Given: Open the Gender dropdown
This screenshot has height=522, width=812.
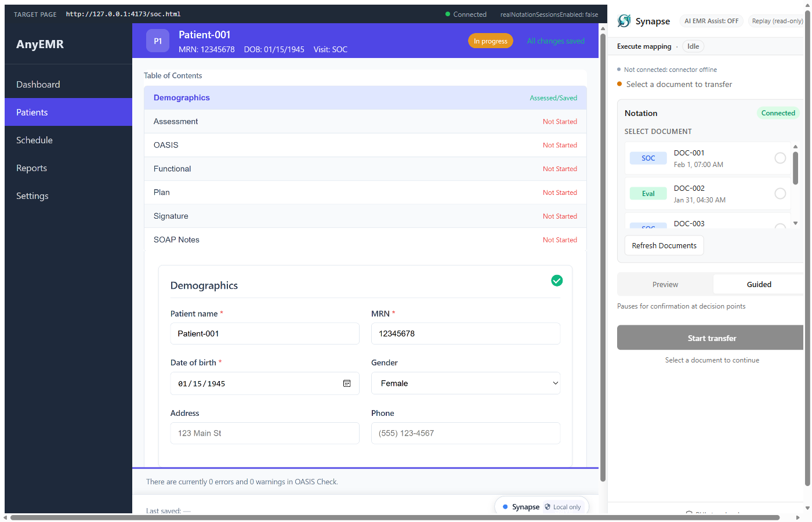Looking at the screenshot, I should pyautogui.click(x=465, y=383).
